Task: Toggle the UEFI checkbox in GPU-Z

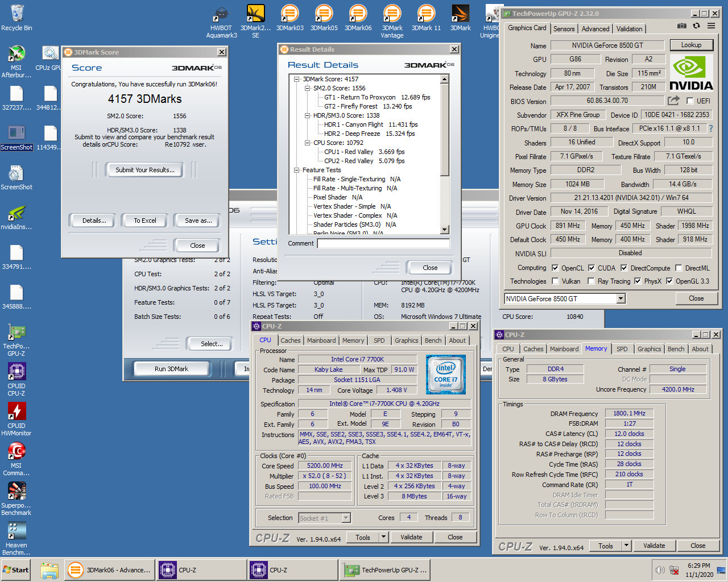Action: coord(690,101)
